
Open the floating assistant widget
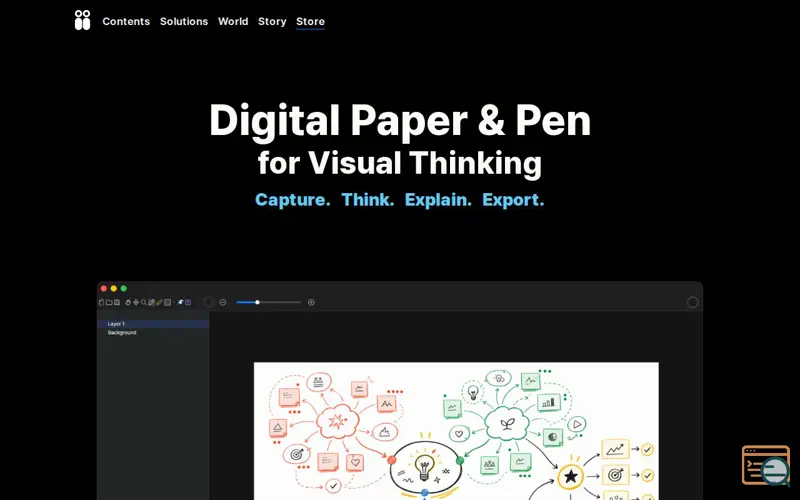(x=766, y=465)
